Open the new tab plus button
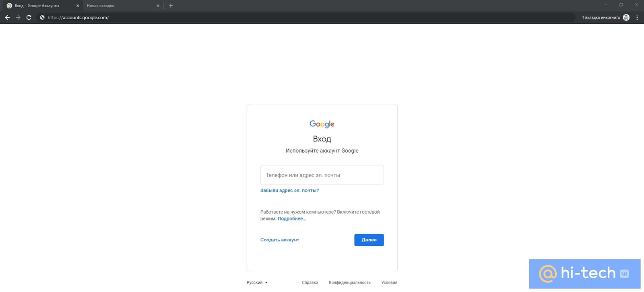Image resolution: width=644 pixels, height=292 pixels. pyautogui.click(x=171, y=6)
